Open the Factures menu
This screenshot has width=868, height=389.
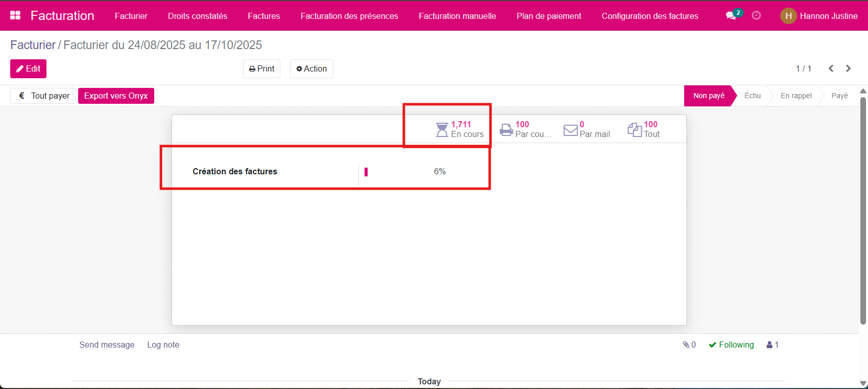263,16
